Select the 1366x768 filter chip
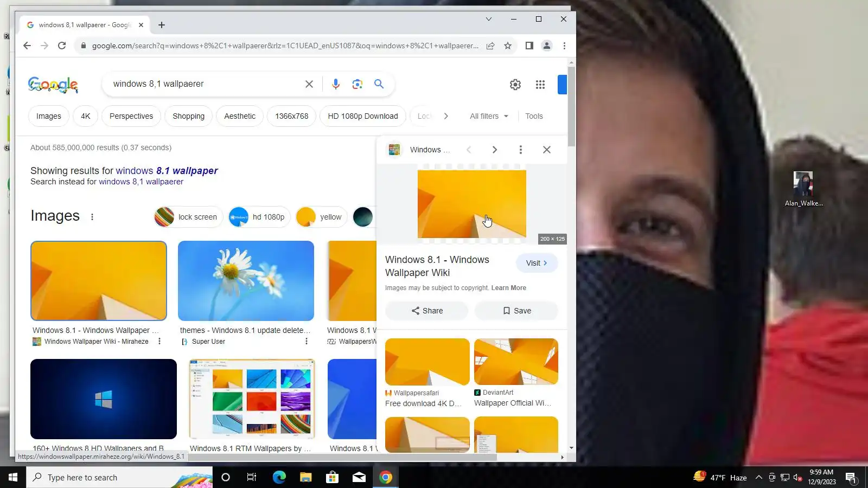 pyautogui.click(x=292, y=116)
